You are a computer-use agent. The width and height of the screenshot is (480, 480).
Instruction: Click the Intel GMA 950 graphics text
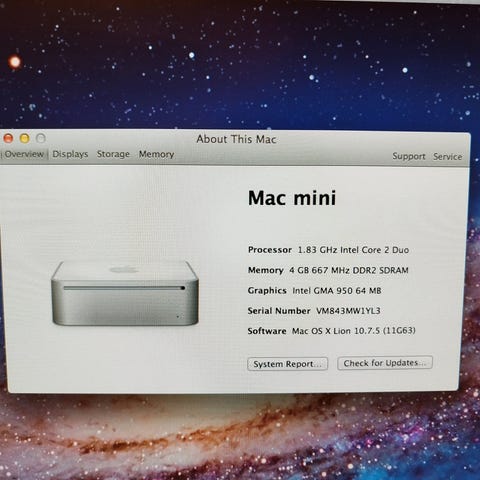point(337,291)
